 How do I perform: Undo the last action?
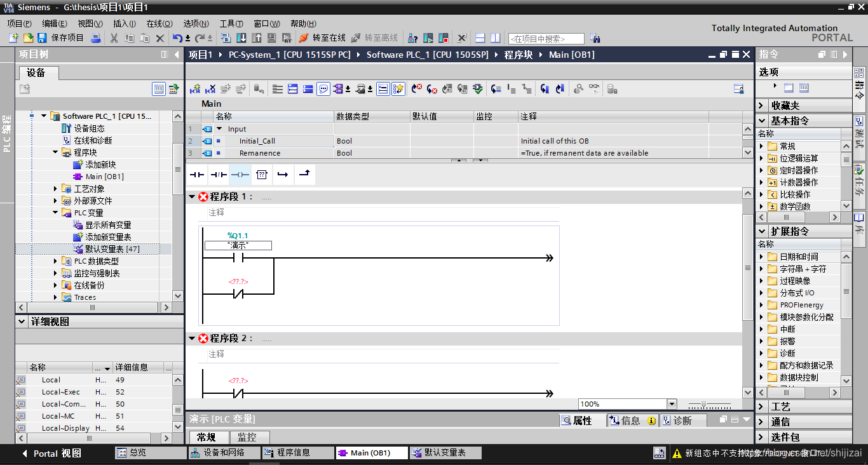coord(178,38)
